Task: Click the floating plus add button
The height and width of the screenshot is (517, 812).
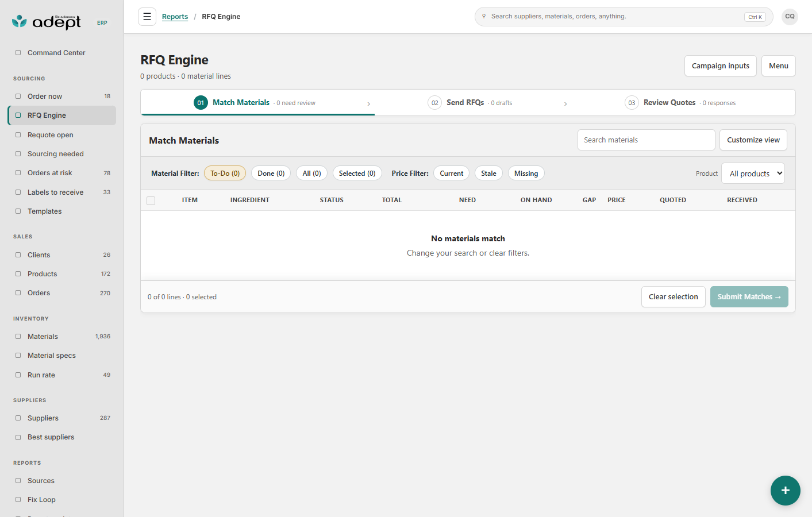Action: coord(785,490)
